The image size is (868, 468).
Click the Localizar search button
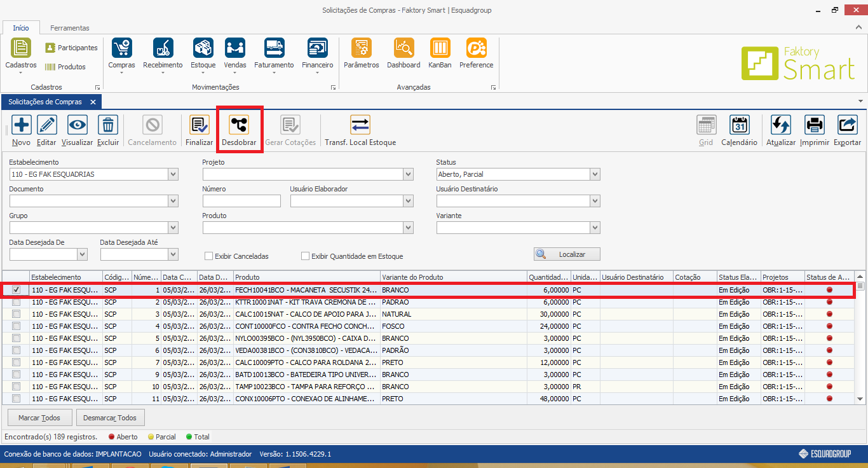[567, 254]
